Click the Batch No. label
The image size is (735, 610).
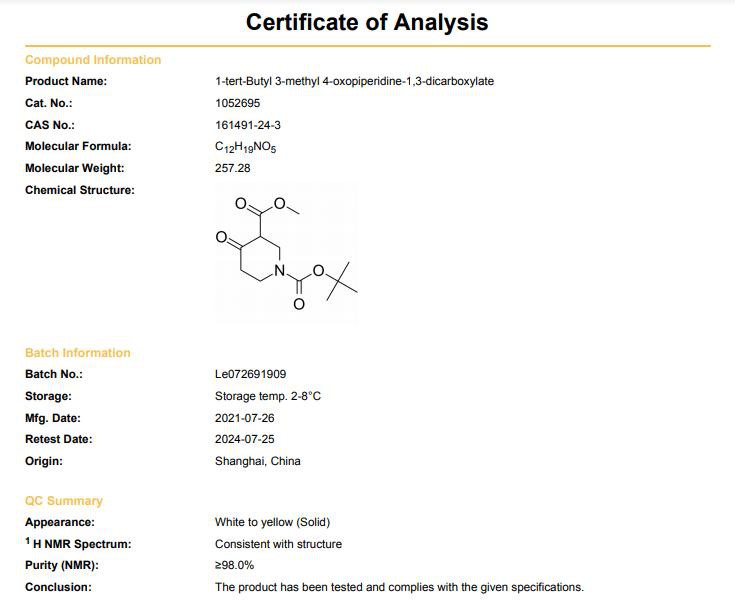[54, 374]
